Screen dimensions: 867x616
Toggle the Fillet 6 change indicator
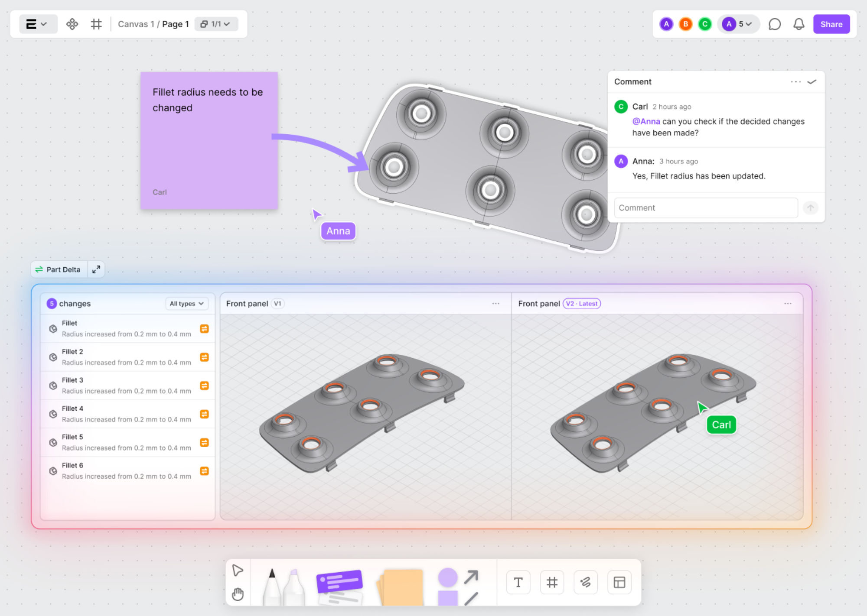[204, 471]
